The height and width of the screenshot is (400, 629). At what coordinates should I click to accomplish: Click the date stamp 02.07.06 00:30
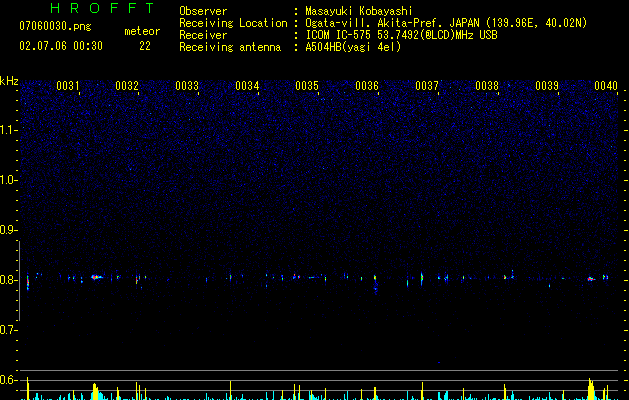click(x=61, y=46)
